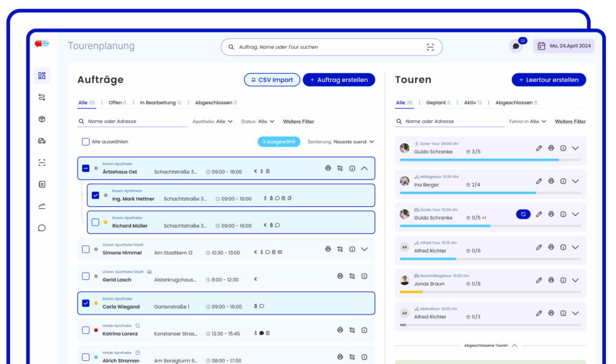Open the Fahrer:in Alle dropdown
Image resolution: width=616 pixels, height=364 pixels.
pos(528,122)
